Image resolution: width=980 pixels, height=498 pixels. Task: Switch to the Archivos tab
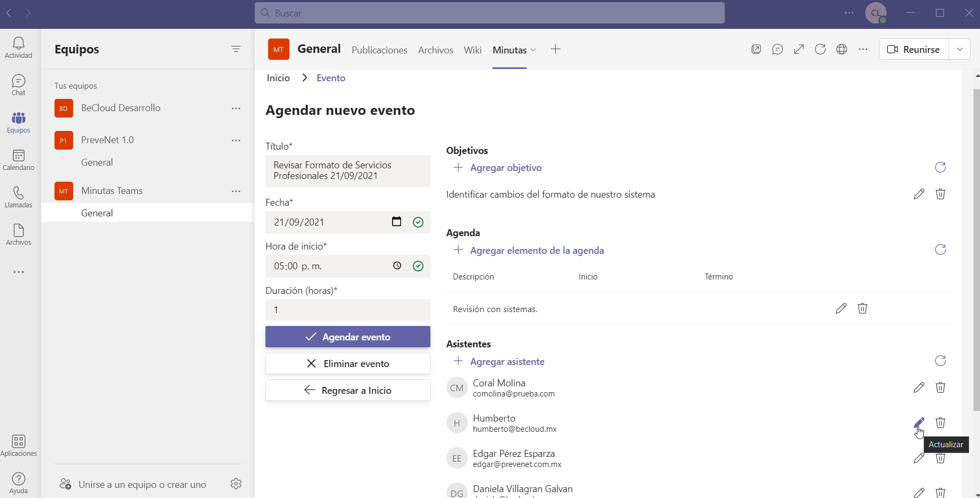tap(436, 50)
